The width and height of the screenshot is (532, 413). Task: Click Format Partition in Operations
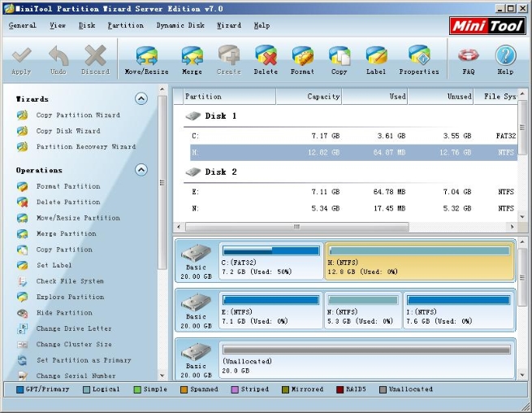click(x=68, y=186)
